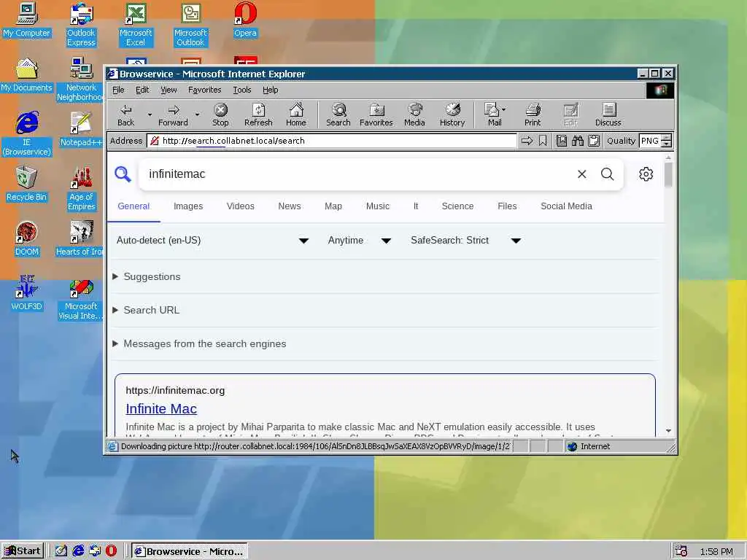This screenshot has height=560, width=747.
Task: Click the bookmark icon next to Go arrow
Action: [543, 141]
